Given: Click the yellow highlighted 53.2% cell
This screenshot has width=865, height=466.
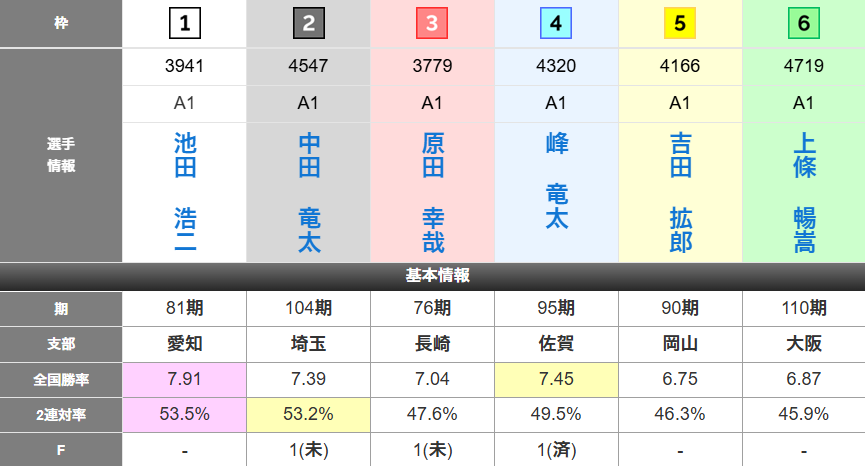Looking at the screenshot, I should coord(309,414).
